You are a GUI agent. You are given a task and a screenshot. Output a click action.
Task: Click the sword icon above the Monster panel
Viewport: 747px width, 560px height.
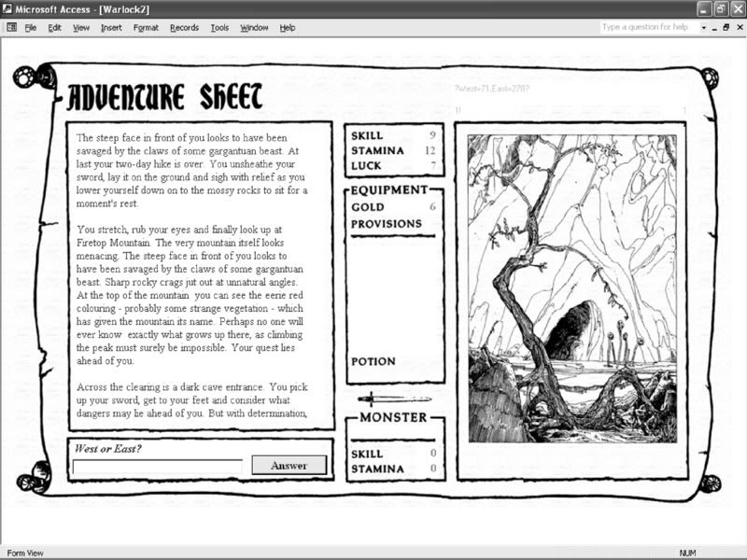(x=393, y=399)
